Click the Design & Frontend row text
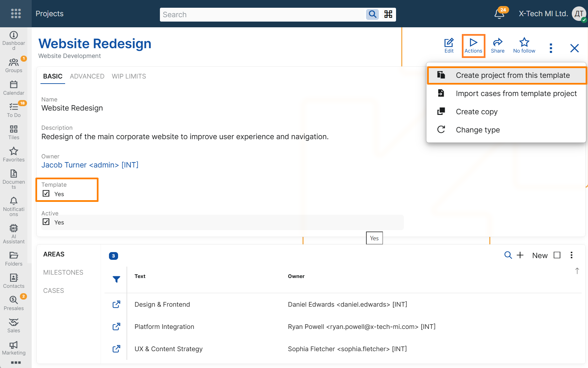 tap(162, 304)
